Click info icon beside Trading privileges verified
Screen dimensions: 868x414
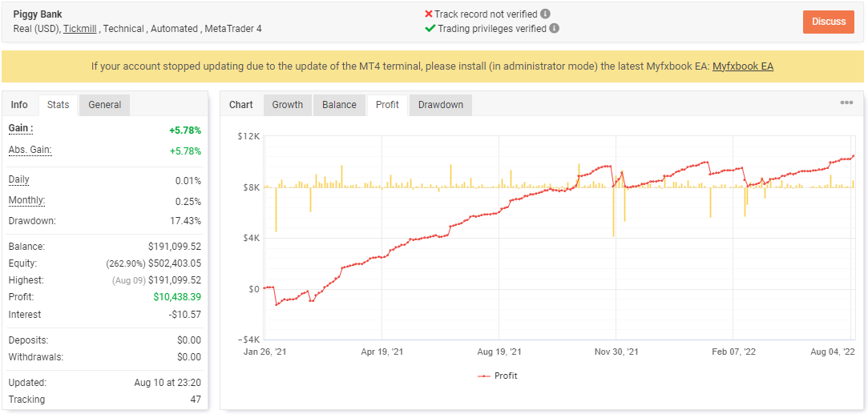(x=554, y=28)
